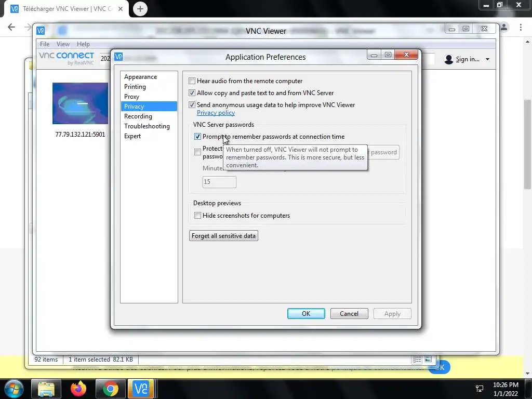Open Expert preferences
This screenshot has width=532, height=399.
pyautogui.click(x=132, y=136)
